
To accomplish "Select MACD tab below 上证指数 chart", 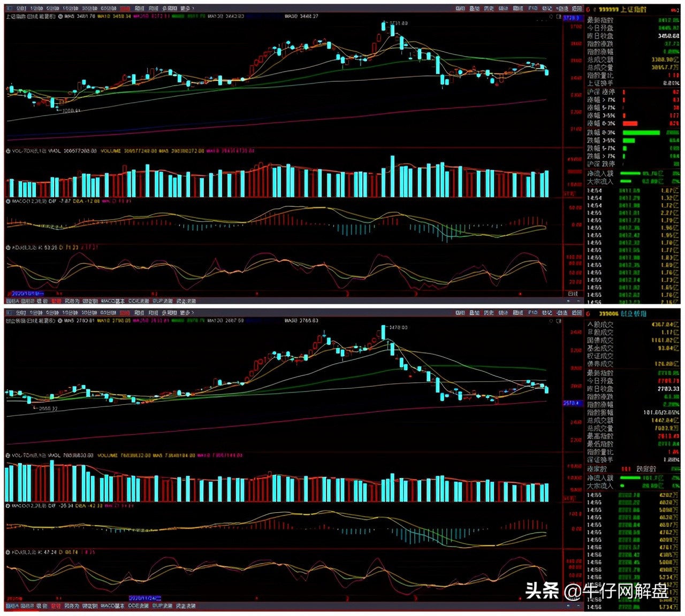I will [112, 302].
